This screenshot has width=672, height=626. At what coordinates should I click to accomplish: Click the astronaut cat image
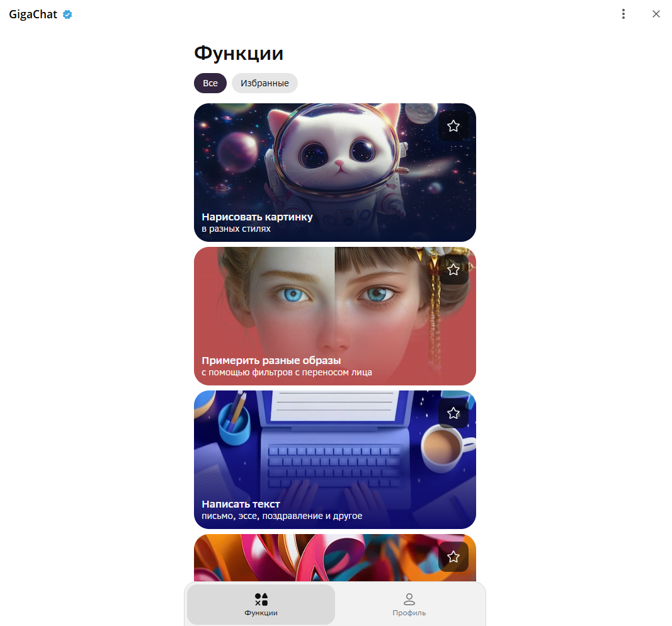tap(334, 163)
